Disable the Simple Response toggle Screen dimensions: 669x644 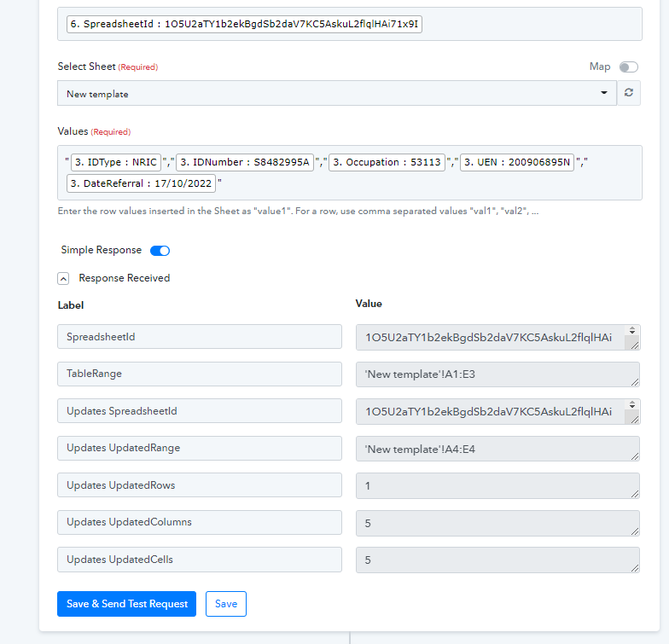tap(160, 251)
